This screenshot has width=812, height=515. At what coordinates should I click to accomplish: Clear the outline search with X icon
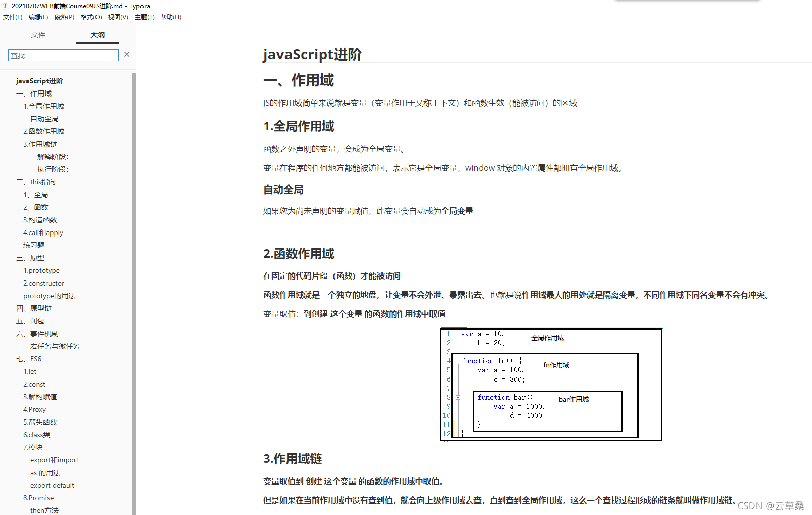point(127,55)
